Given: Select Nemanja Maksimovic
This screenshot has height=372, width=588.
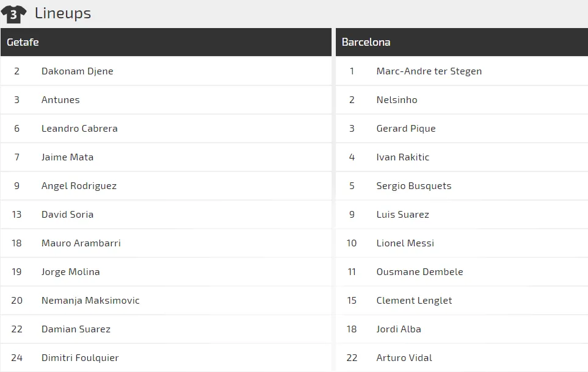Looking at the screenshot, I should (90, 301).
